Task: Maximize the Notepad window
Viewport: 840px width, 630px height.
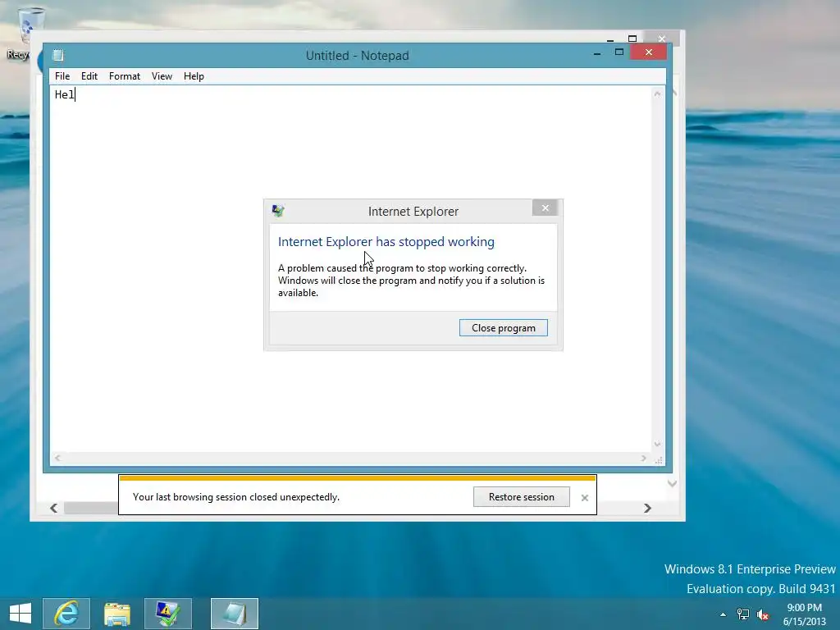Action: [619, 52]
